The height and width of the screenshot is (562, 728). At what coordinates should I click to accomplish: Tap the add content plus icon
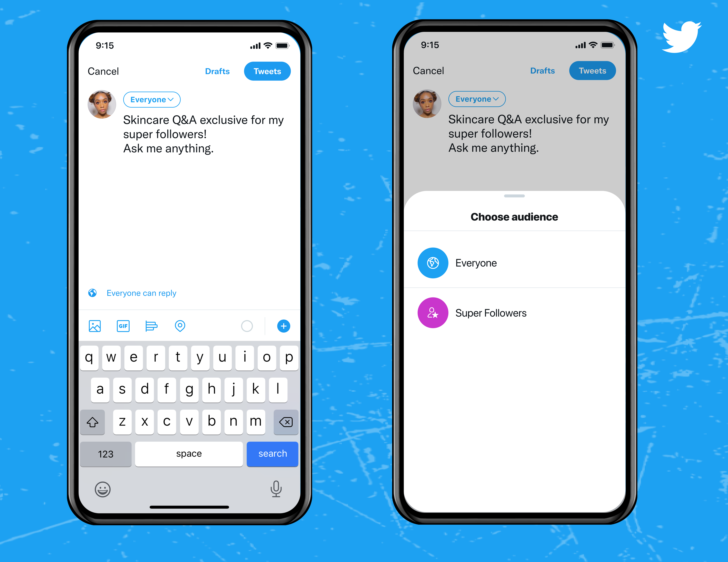(x=284, y=326)
